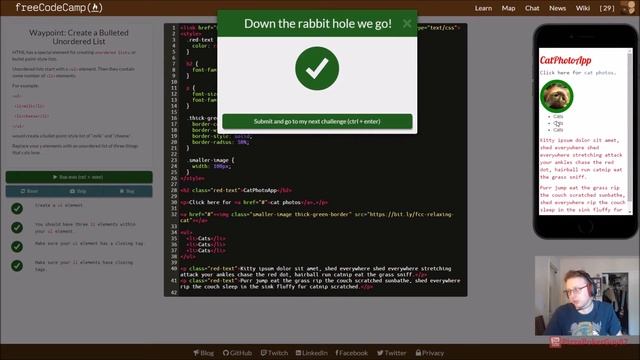Open the LinkedIn footer link
The width and height of the screenshot is (640, 360).
(312, 353)
